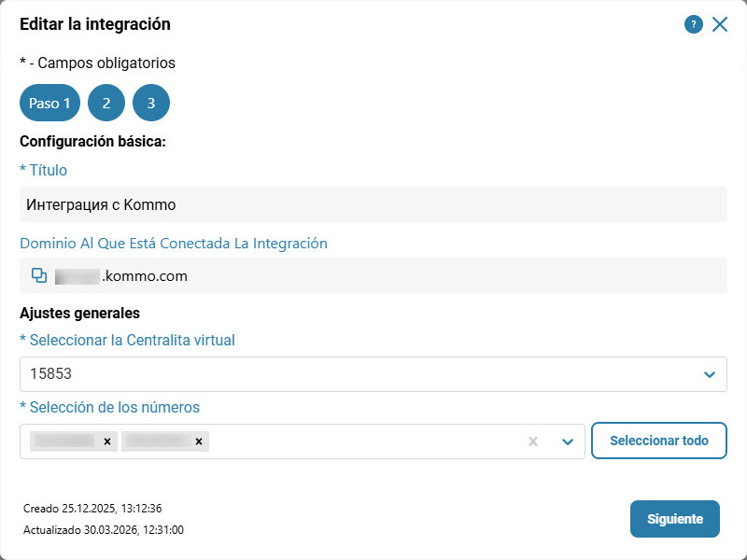
Task: Click the .kommo.com domain field
Action: point(373,275)
